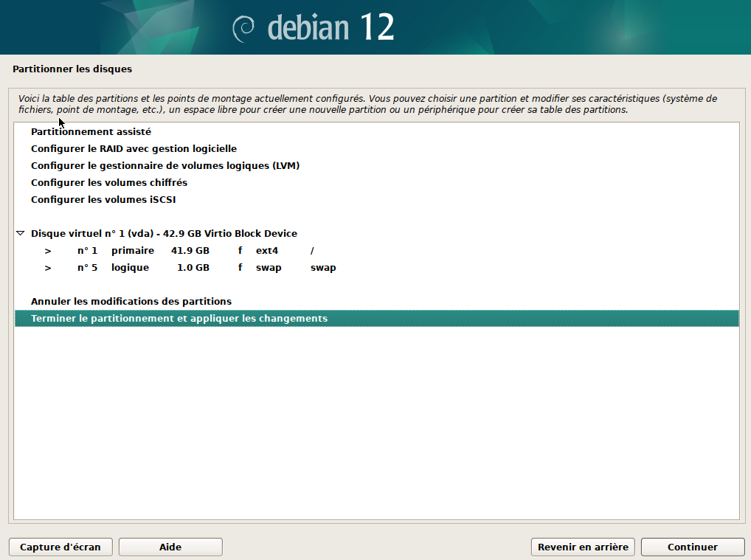Click the swap mount point in the last column
The width and height of the screenshot is (751, 560).
pos(323,268)
